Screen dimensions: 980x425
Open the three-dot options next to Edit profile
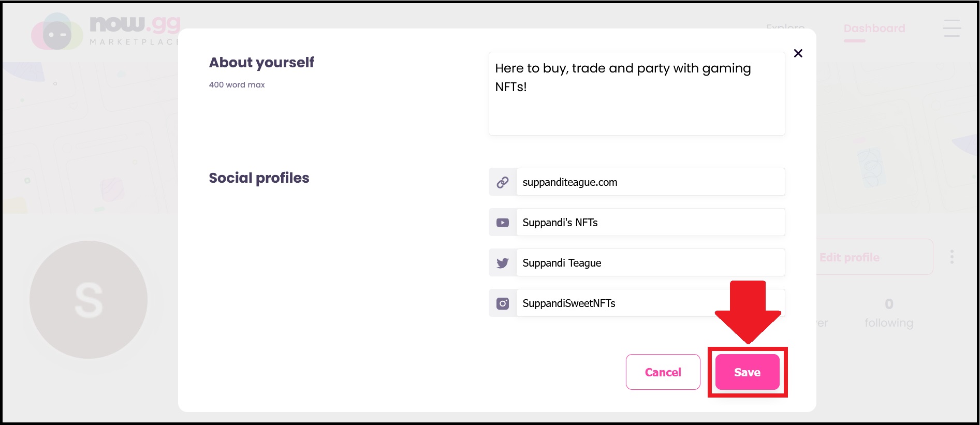coord(952,257)
